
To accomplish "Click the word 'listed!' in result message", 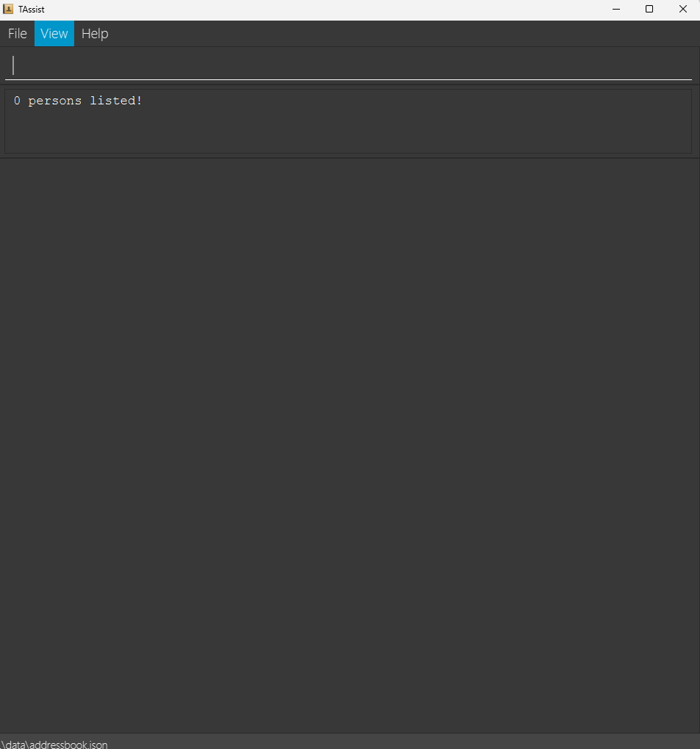I will [116, 101].
